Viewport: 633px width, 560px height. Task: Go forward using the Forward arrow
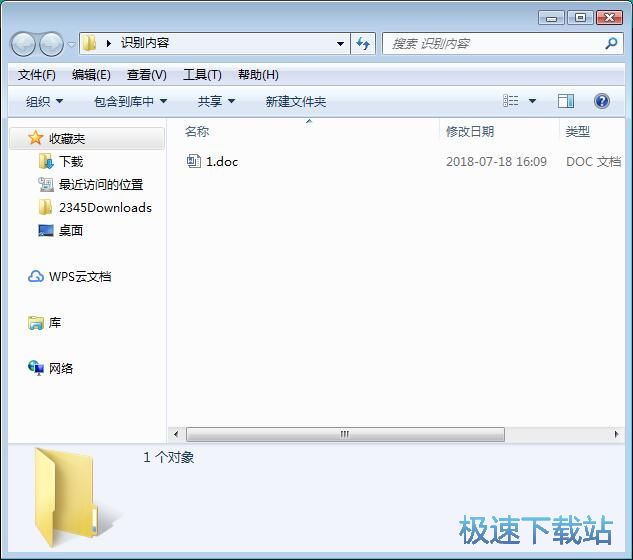click(51, 44)
